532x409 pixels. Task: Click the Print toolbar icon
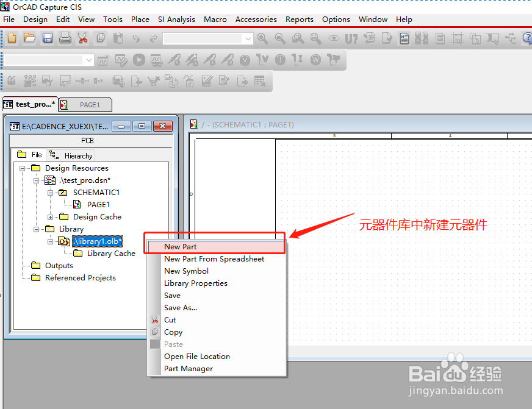tap(65, 38)
